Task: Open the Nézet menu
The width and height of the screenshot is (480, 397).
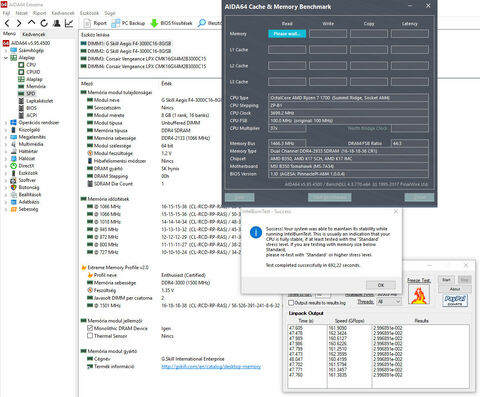Action: coord(22,13)
